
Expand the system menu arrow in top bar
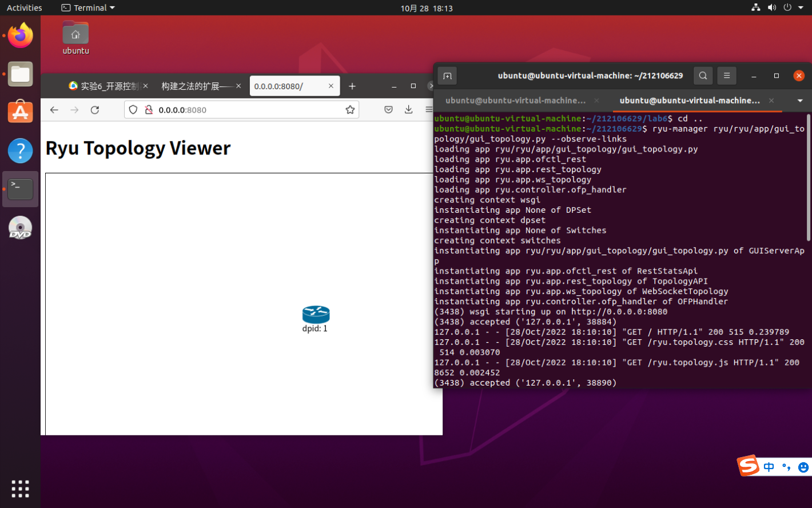tap(799, 7)
